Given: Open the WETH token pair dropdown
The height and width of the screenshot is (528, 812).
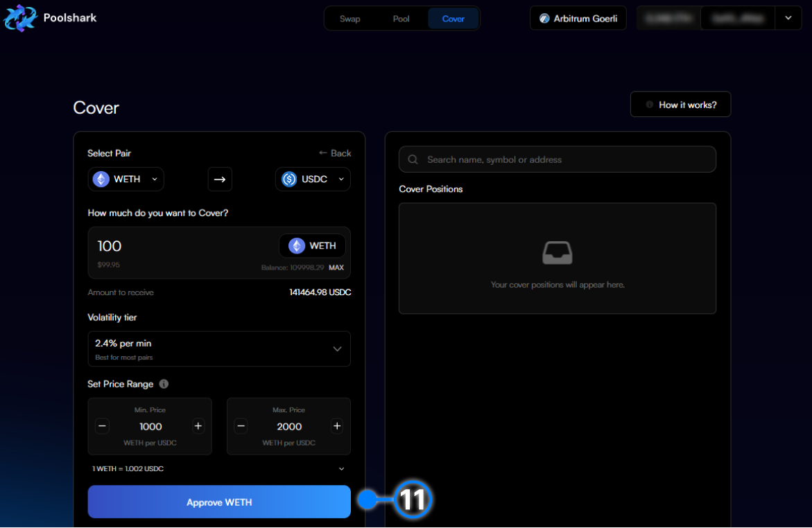Looking at the screenshot, I should (126, 179).
